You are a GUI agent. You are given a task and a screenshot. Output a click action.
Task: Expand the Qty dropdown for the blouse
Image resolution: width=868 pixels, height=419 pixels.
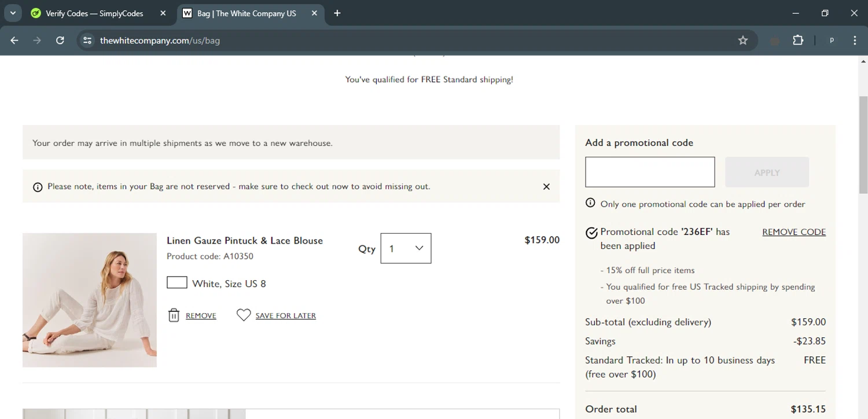coord(406,248)
